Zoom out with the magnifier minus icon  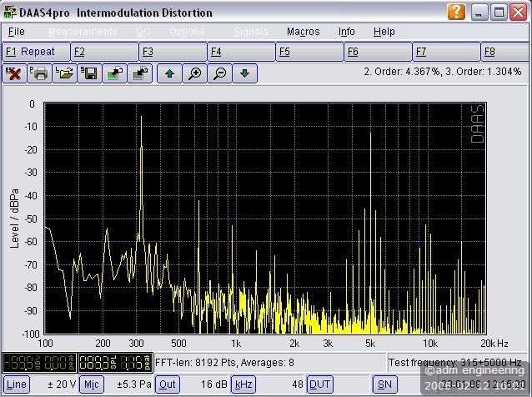point(219,73)
